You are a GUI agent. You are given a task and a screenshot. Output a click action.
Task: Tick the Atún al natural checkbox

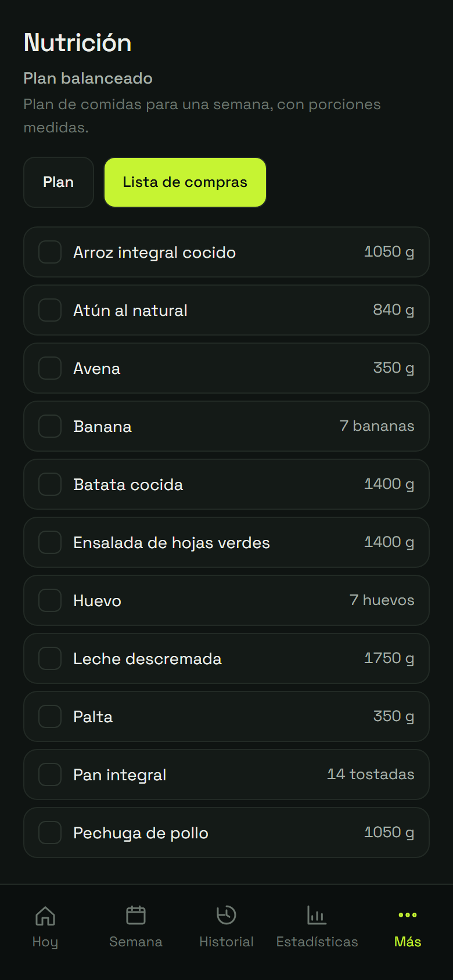[x=50, y=310]
